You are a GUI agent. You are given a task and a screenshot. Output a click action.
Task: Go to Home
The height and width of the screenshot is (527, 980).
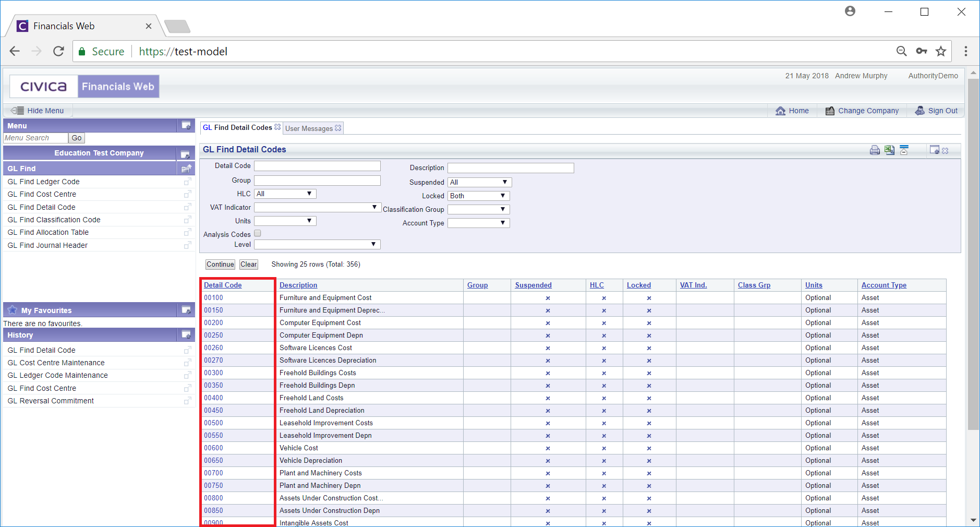[792, 111]
